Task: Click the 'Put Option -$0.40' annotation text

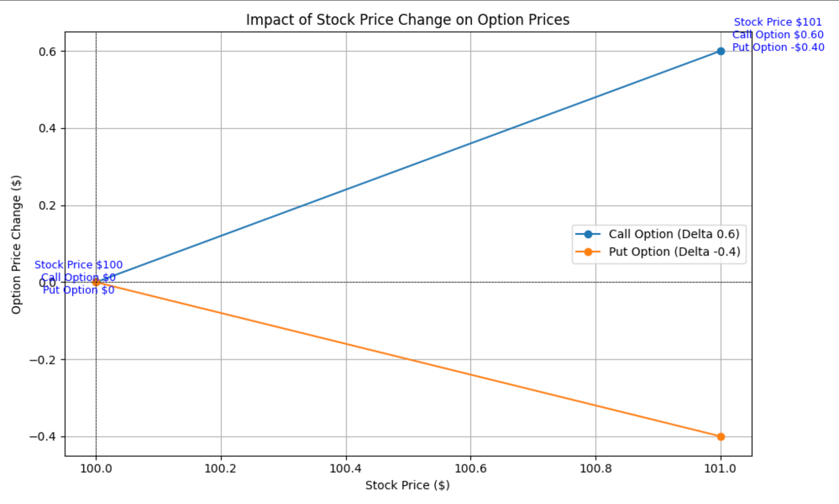Action: 778,47
